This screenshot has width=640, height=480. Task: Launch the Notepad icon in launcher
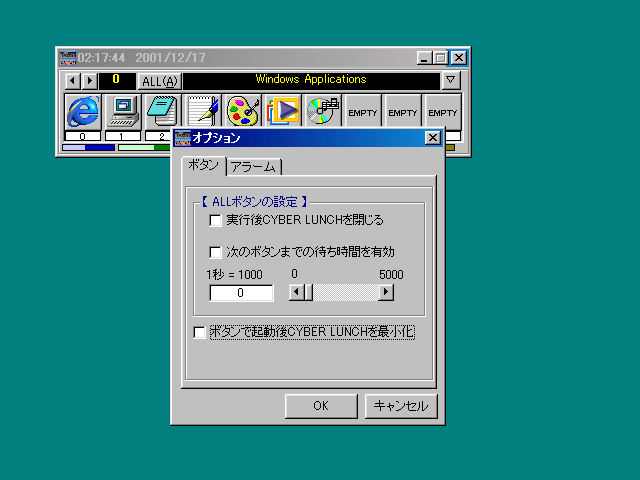(x=163, y=111)
